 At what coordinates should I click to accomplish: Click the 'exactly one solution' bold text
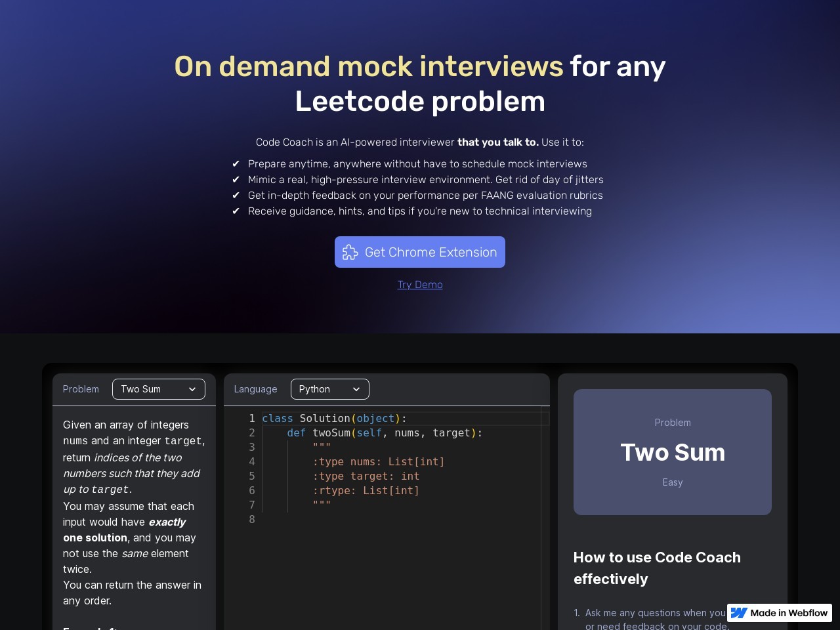pyautogui.click(x=125, y=530)
